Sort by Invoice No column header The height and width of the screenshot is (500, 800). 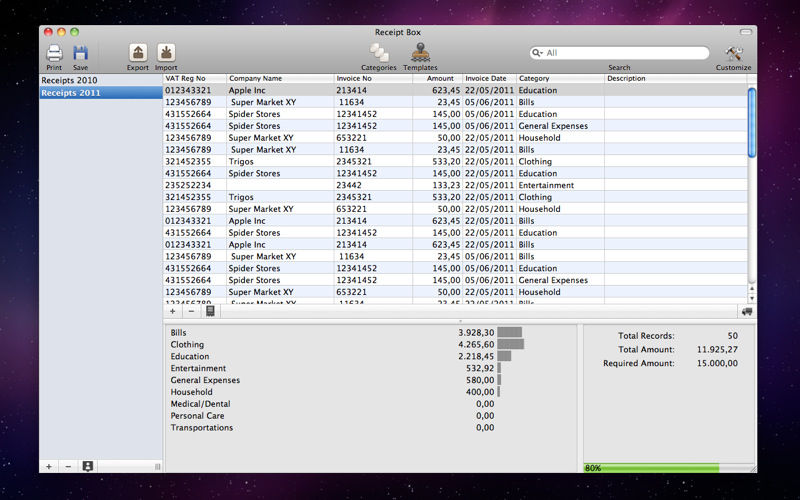[373, 79]
